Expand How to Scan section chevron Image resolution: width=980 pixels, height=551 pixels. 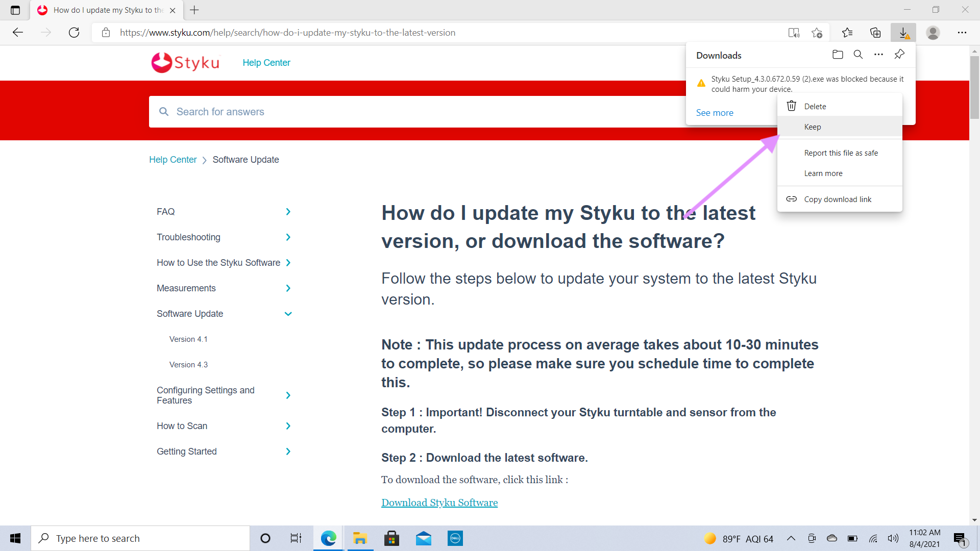[x=288, y=426]
